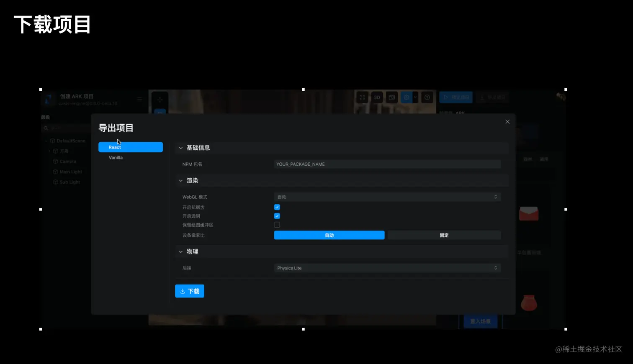Image resolution: width=633 pixels, height=364 pixels.
Task: Click the red pot asset thumbnail
Action: click(529, 303)
